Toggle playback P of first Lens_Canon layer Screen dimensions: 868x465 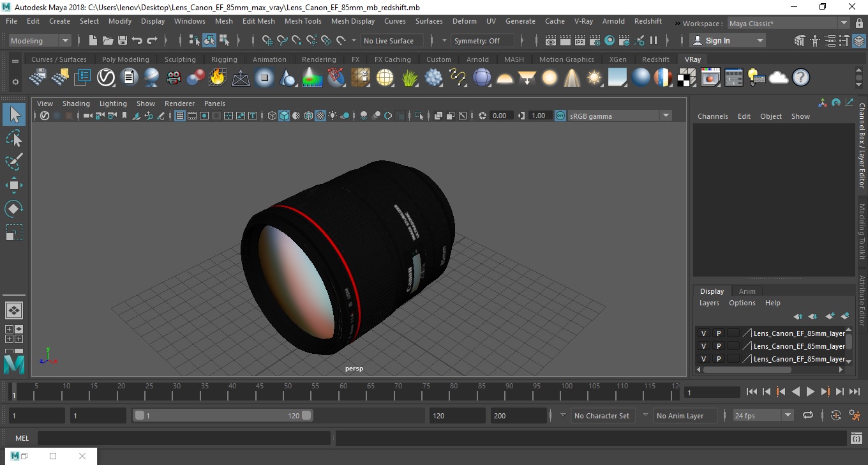coord(719,333)
